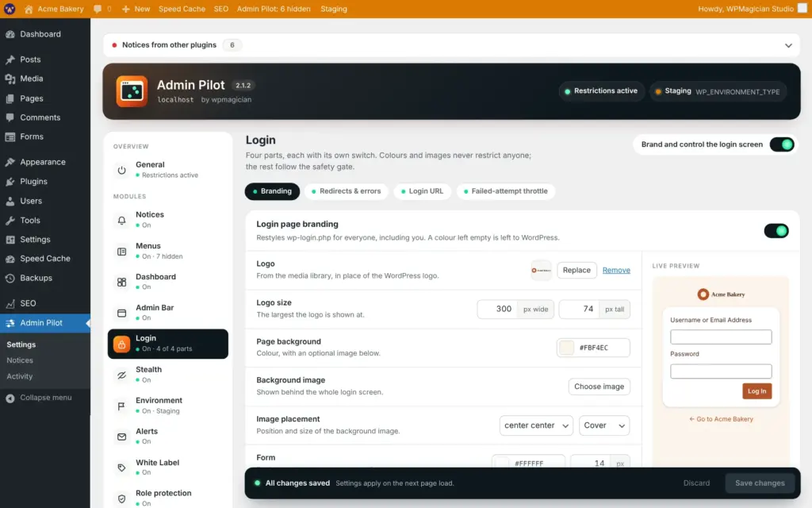The width and height of the screenshot is (812, 508).
Task: Click the Stealth module icon
Action: click(x=121, y=375)
